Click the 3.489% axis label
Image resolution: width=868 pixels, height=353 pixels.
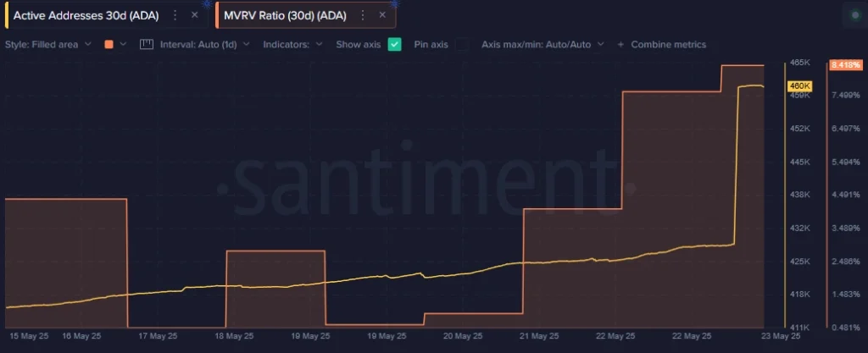tap(845, 228)
